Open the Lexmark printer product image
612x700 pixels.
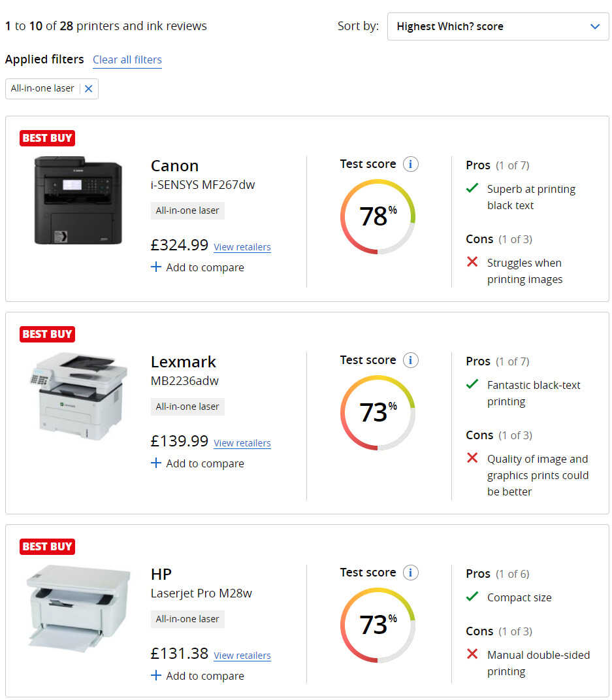tap(78, 396)
